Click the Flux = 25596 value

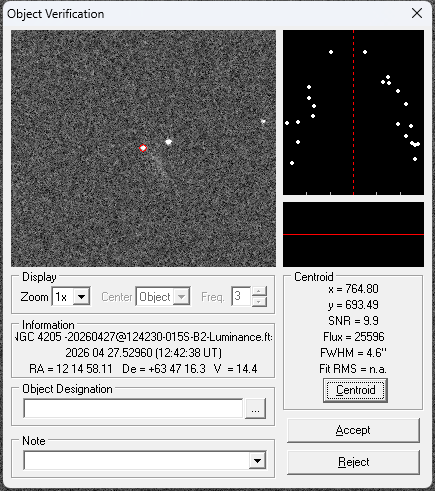tap(353, 337)
